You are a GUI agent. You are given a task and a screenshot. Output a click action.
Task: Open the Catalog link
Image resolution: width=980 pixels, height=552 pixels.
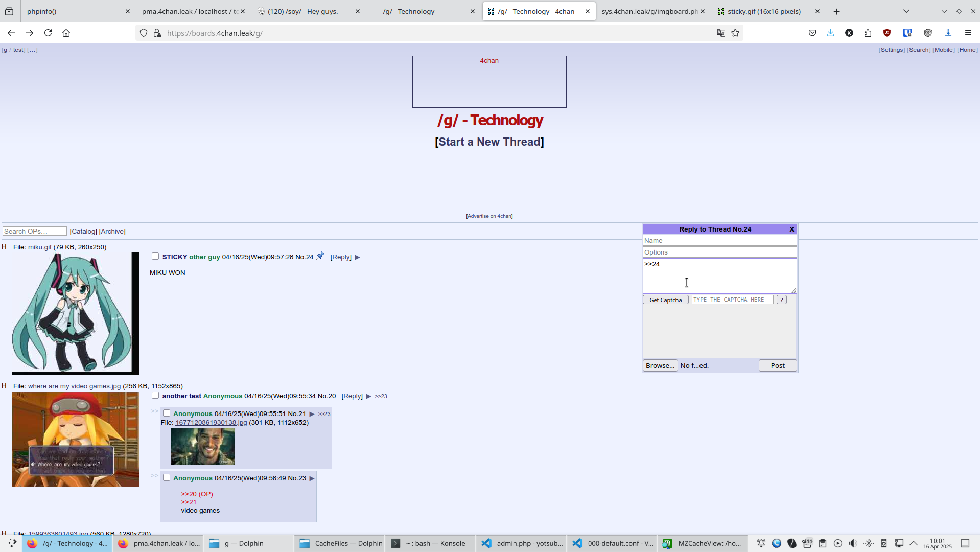(83, 232)
